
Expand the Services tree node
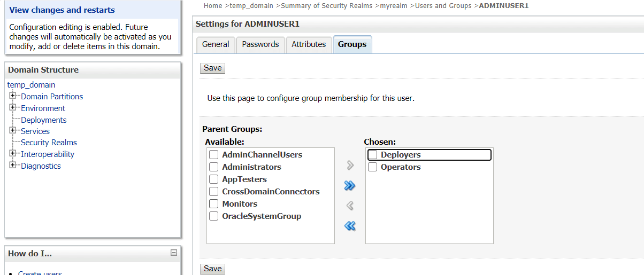(13, 131)
